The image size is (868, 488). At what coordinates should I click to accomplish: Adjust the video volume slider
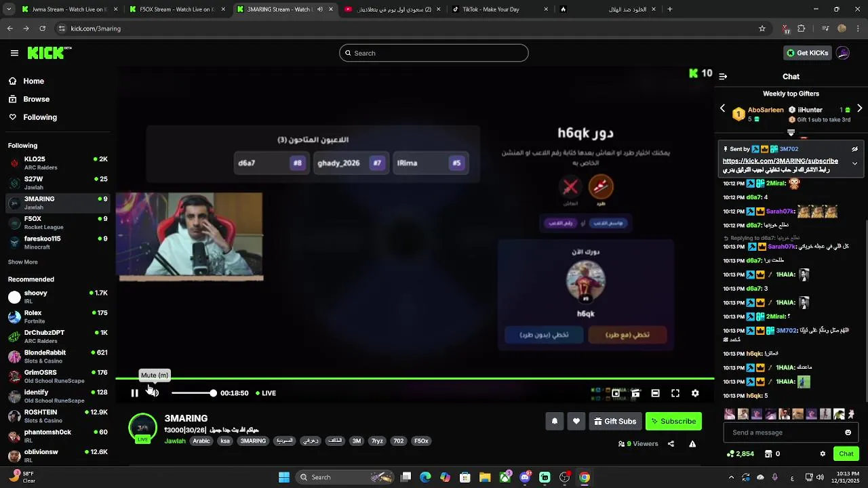pyautogui.click(x=193, y=393)
